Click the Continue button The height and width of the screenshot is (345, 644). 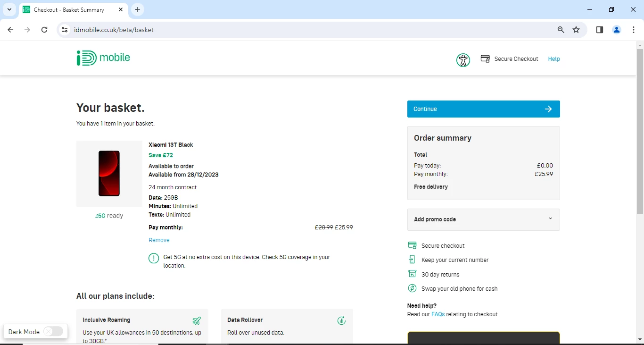484,109
